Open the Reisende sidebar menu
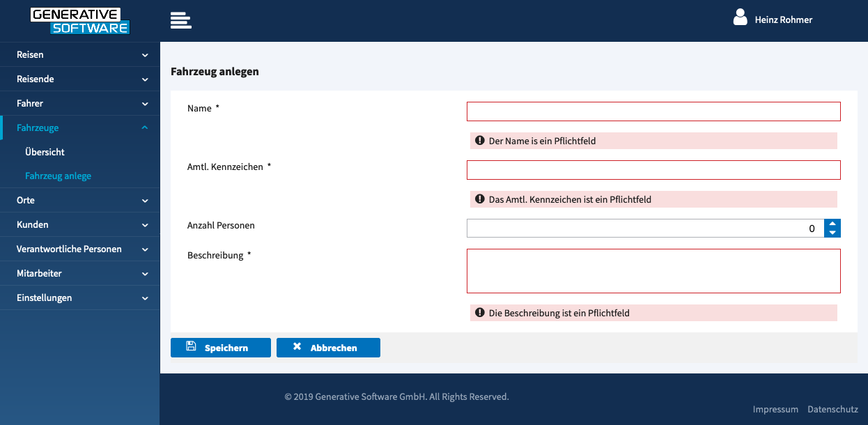 (x=80, y=79)
